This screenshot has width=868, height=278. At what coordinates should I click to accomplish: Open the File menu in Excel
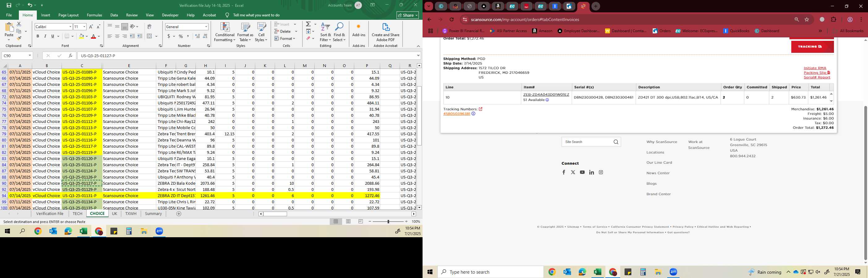(x=9, y=15)
